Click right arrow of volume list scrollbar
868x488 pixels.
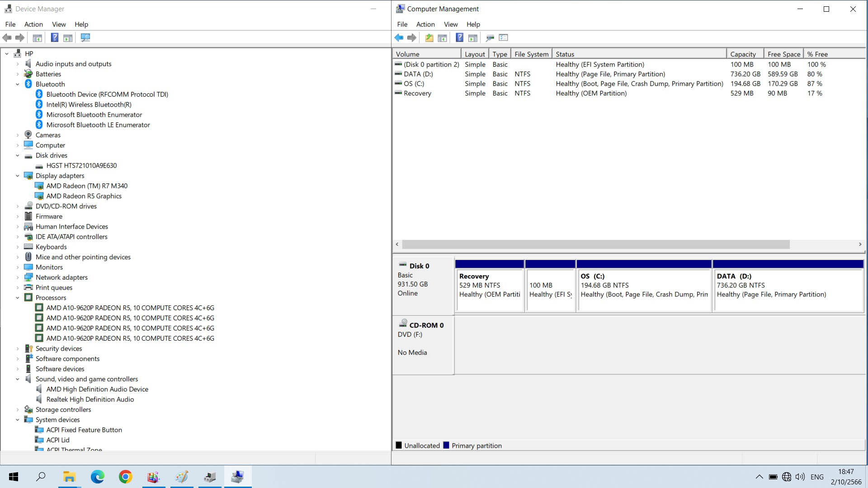coord(860,244)
